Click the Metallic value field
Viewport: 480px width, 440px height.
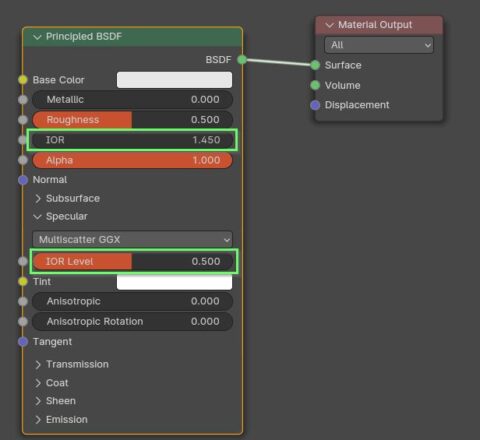point(132,99)
